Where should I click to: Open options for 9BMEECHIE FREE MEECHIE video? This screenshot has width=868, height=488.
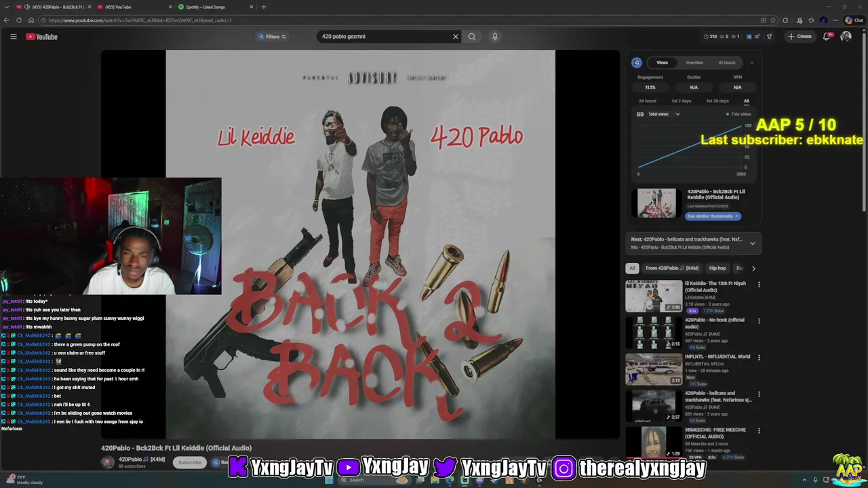point(759,431)
